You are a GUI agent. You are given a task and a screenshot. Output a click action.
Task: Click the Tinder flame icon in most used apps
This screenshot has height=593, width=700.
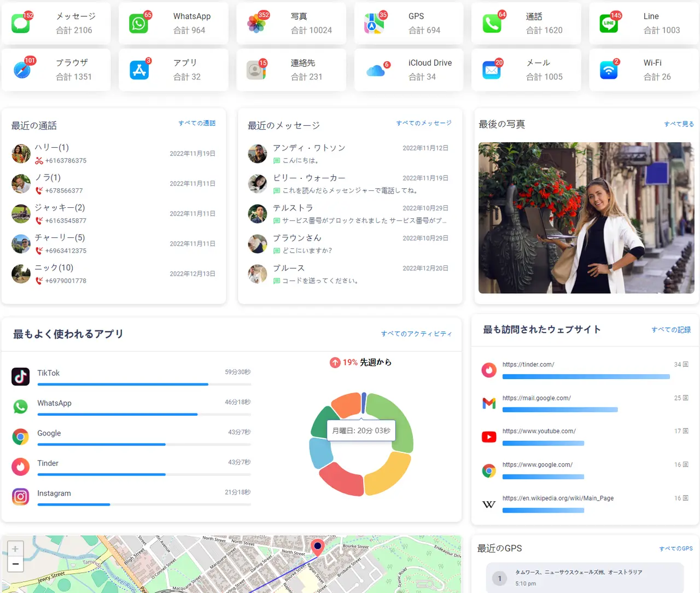pos(21,467)
